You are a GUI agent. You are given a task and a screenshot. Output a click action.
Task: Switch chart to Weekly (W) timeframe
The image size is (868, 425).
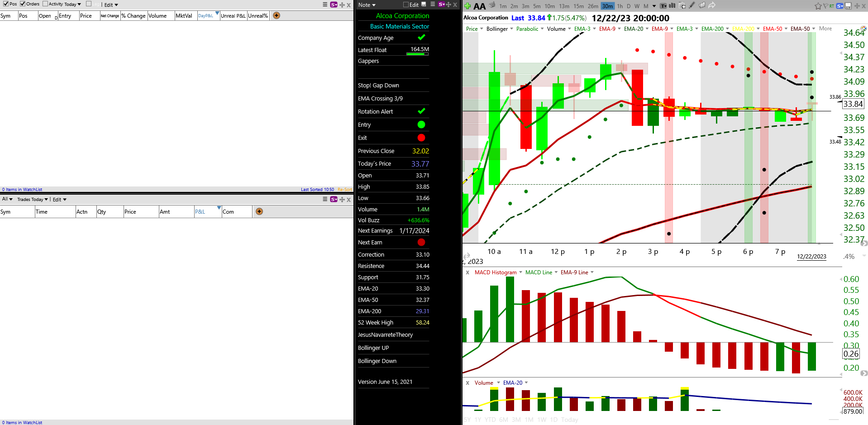click(637, 6)
